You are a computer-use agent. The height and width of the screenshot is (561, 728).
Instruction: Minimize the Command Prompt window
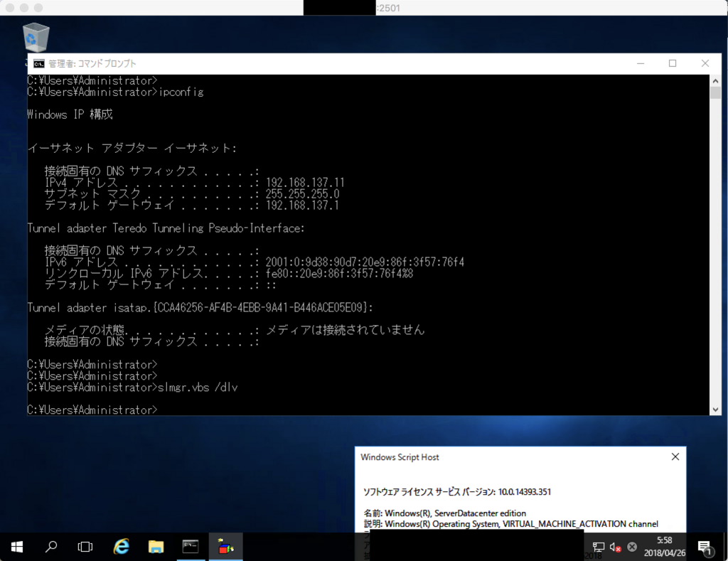641,63
